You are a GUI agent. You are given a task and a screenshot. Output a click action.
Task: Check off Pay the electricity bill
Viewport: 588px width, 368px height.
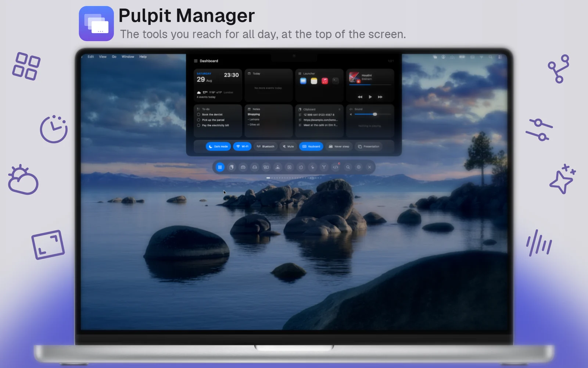[x=199, y=125]
